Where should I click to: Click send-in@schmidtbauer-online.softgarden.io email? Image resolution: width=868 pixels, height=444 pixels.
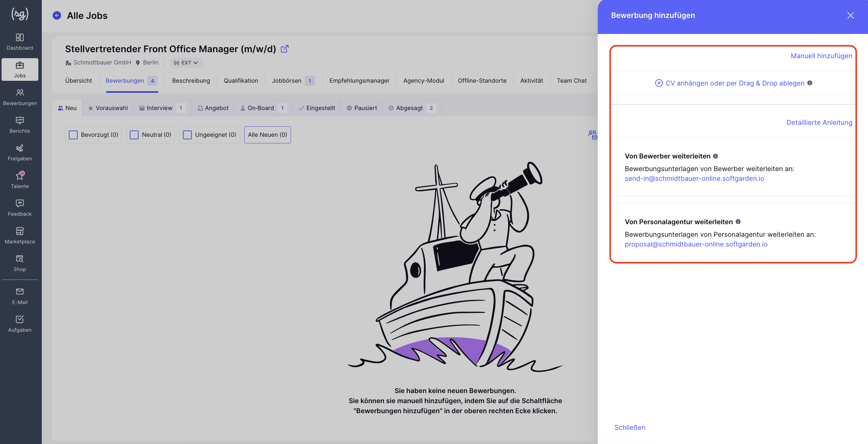tap(694, 178)
